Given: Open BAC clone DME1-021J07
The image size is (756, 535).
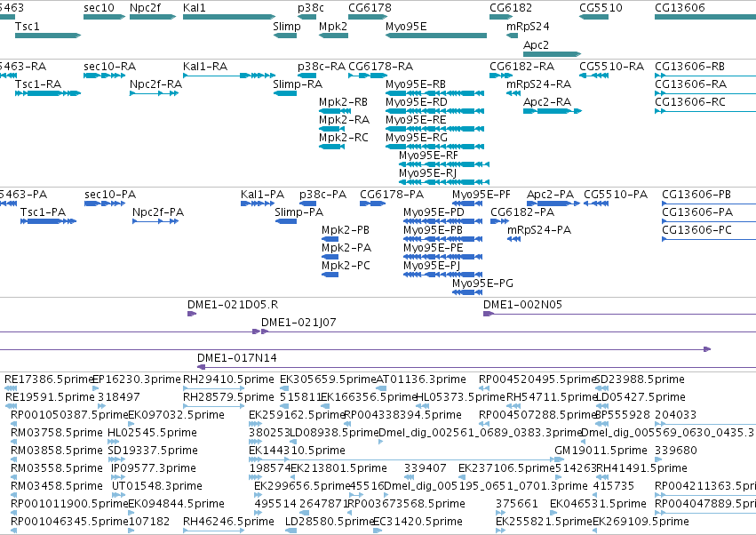Looking at the screenshot, I should (509, 331).
